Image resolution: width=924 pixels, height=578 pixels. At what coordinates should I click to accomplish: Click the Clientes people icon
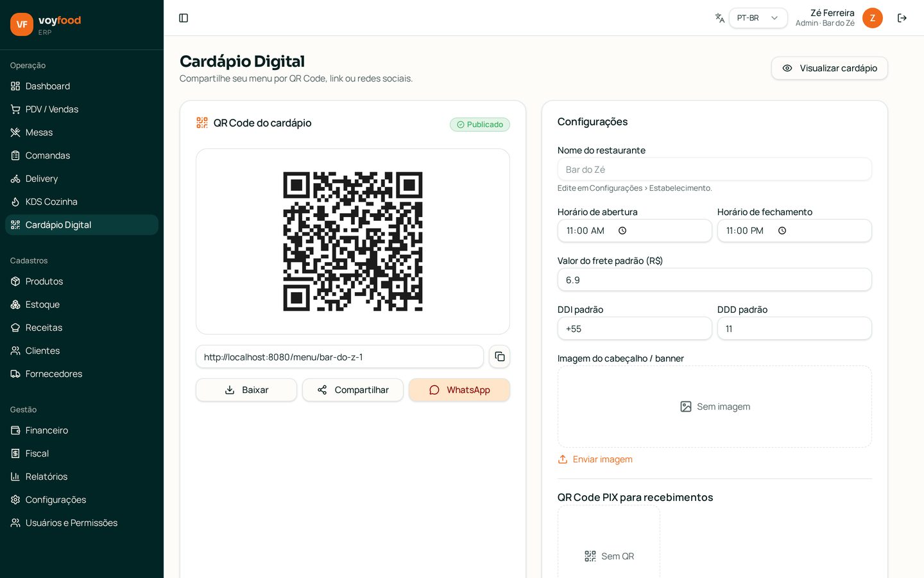15,351
